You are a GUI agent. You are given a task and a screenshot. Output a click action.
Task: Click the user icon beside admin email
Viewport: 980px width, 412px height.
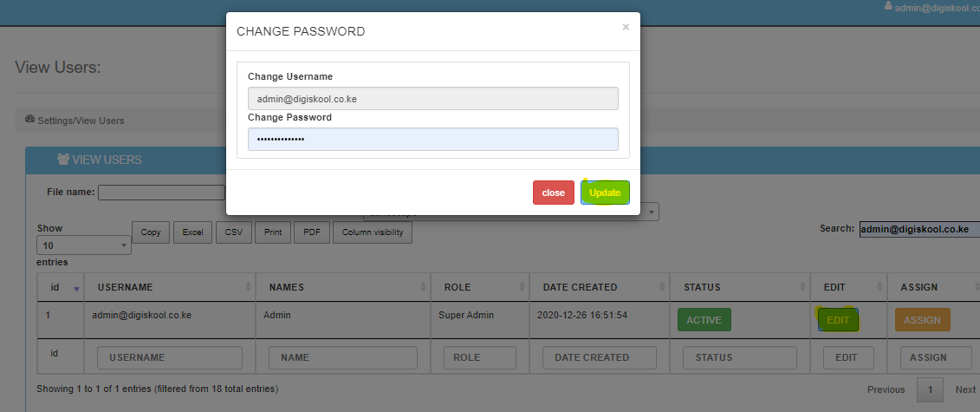[x=887, y=6]
